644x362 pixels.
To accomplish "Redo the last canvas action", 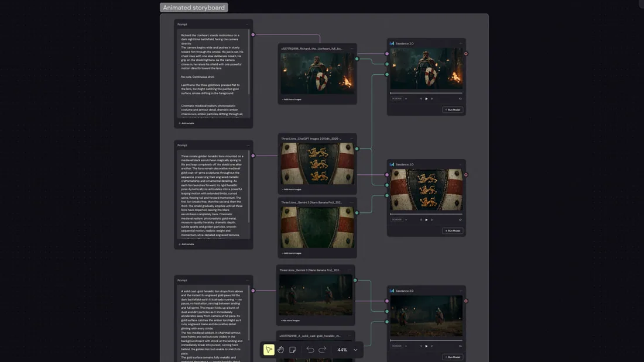I will tap(323, 350).
